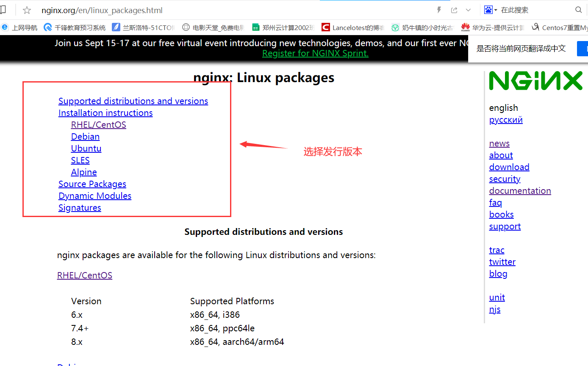
Task: Open the twitter sidebar link
Action: pyautogui.click(x=502, y=262)
